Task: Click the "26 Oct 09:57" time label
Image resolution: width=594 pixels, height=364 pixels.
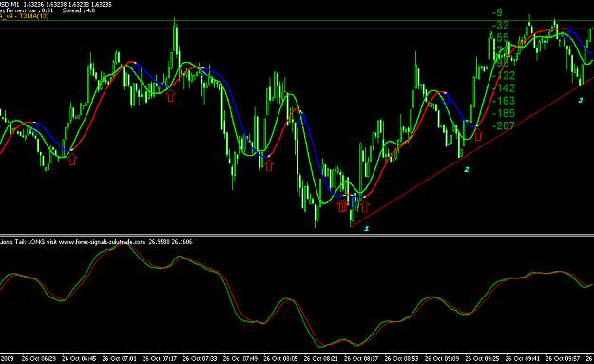Action: point(563,358)
